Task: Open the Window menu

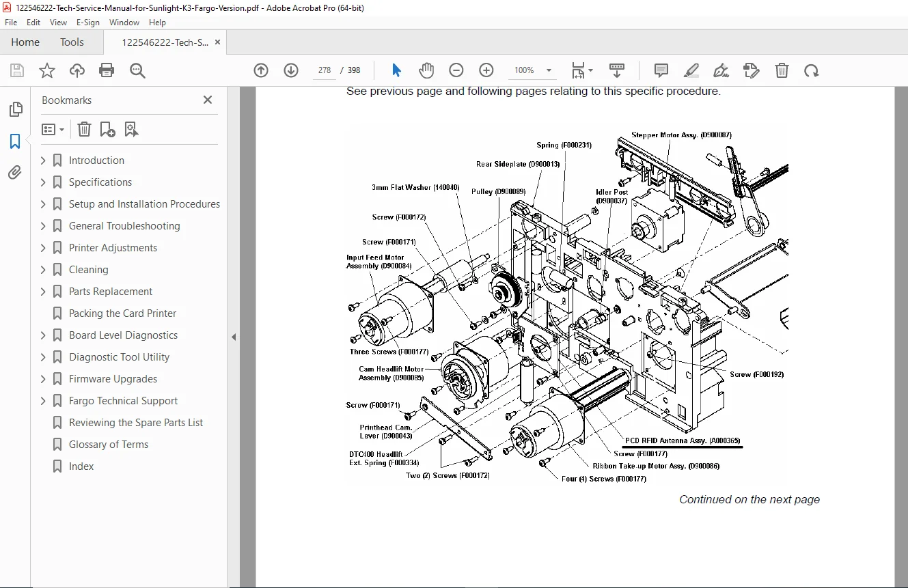Action: (x=124, y=23)
